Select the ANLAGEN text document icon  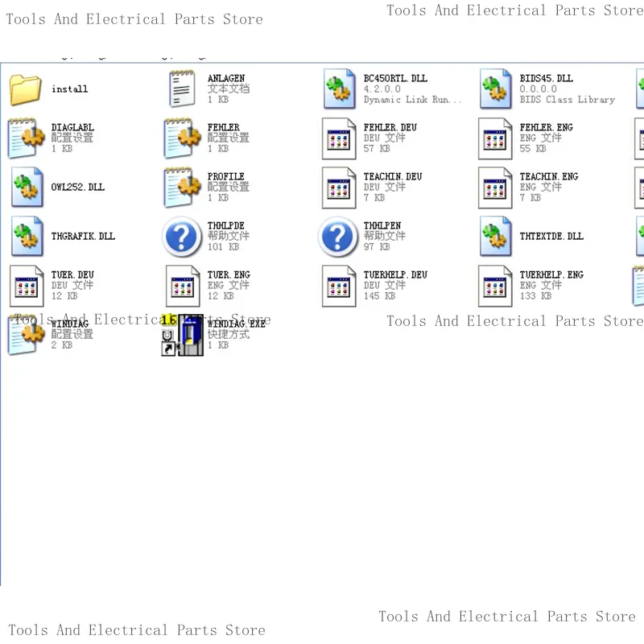[182, 89]
